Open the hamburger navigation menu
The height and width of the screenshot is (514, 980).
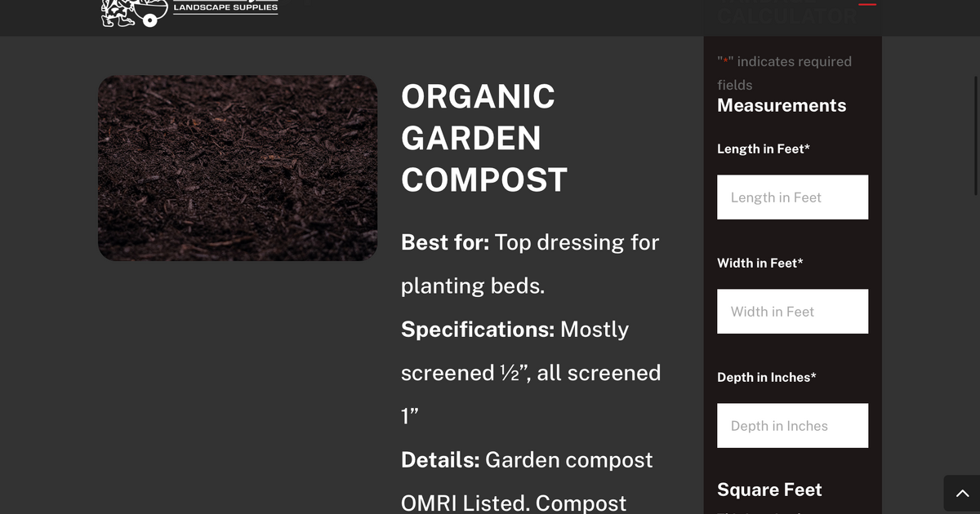pos(867,3)
